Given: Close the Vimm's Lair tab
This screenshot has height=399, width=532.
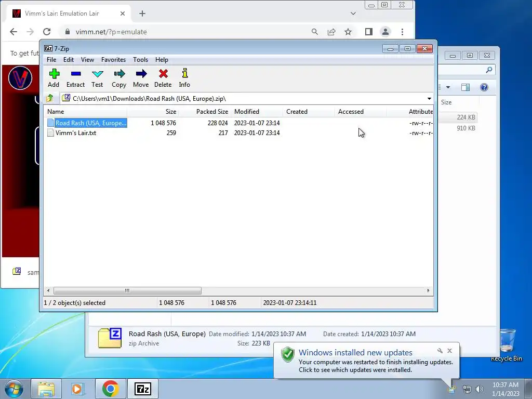Looking at the screenshot, I should [x=123, y=14].
